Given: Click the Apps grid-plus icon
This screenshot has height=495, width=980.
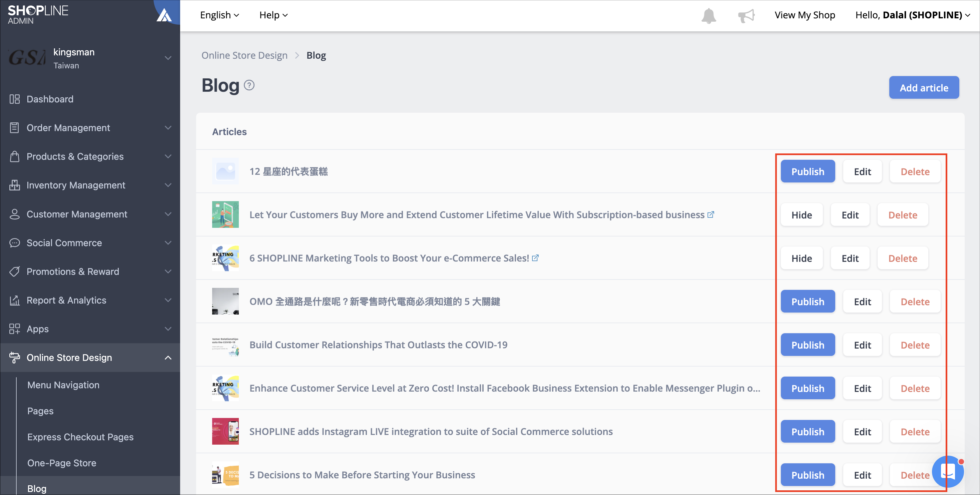Looking at the screenshot, I should tap(14, 329).
